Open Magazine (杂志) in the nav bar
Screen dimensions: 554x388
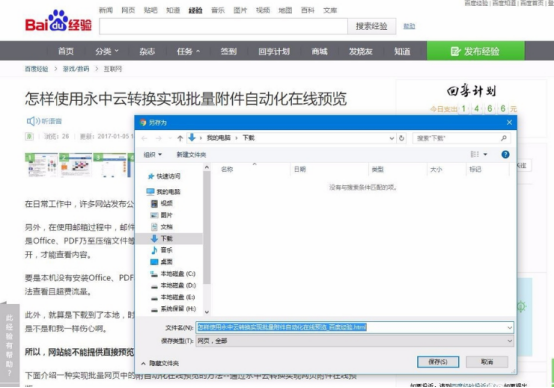[147, 52]
